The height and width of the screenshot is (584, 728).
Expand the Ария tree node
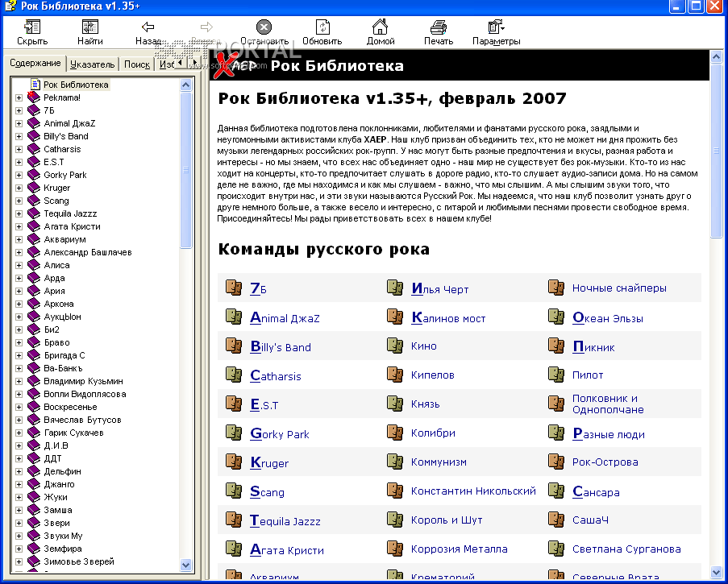coord(19,292)
